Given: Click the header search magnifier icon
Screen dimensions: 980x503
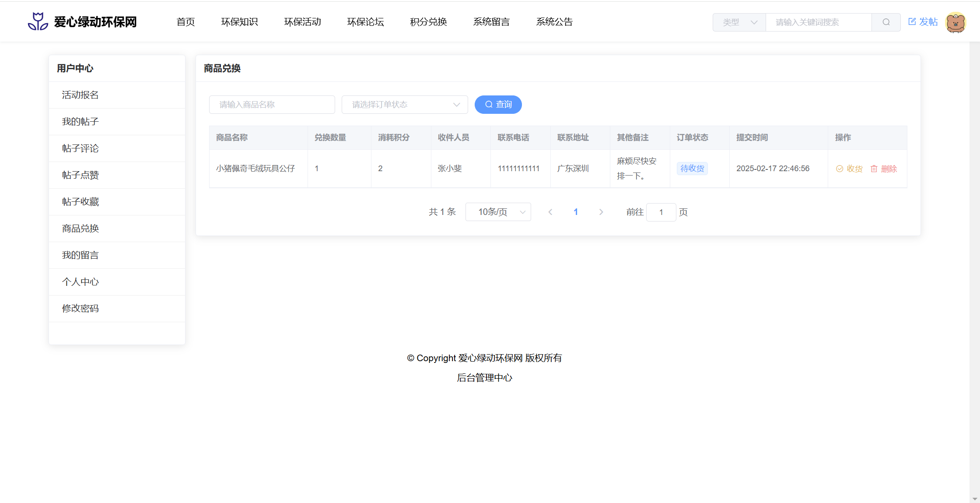Looking at the screenshot, I should pyautogui.click(x=886, y=22).
